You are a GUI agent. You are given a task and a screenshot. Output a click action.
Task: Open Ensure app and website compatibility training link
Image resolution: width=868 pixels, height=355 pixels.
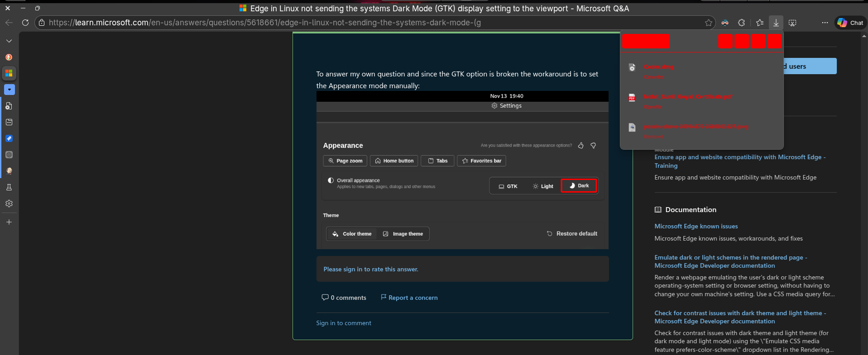[x=740, y=161]
